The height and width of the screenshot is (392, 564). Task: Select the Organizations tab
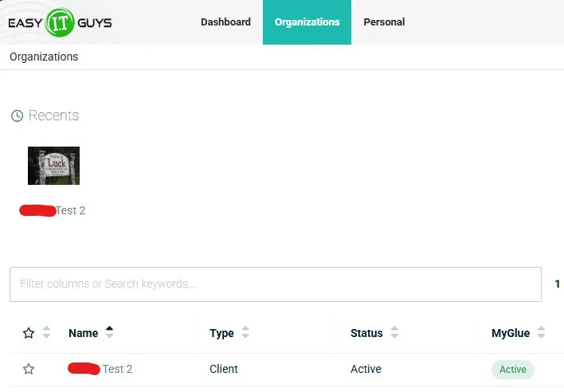click(x=307, y=22)
